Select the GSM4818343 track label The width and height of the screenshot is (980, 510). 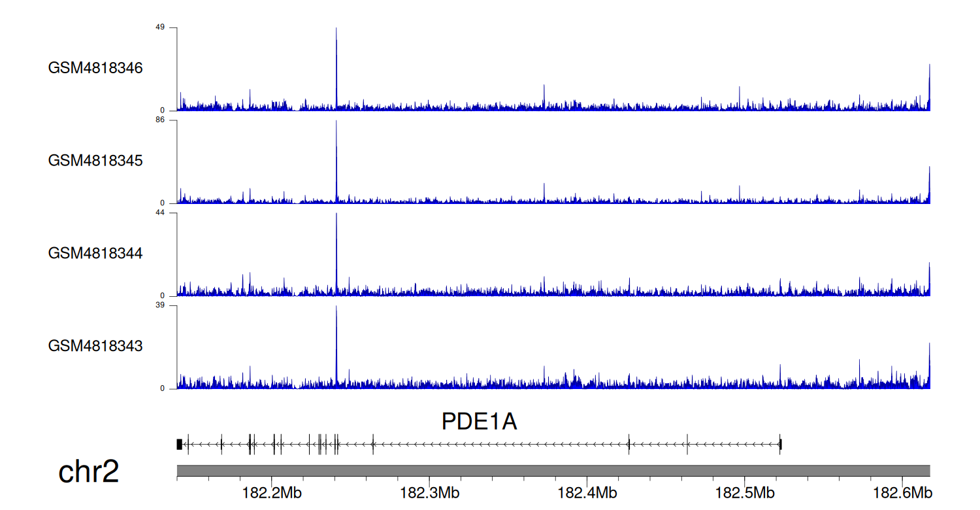(x=95, y=346)
